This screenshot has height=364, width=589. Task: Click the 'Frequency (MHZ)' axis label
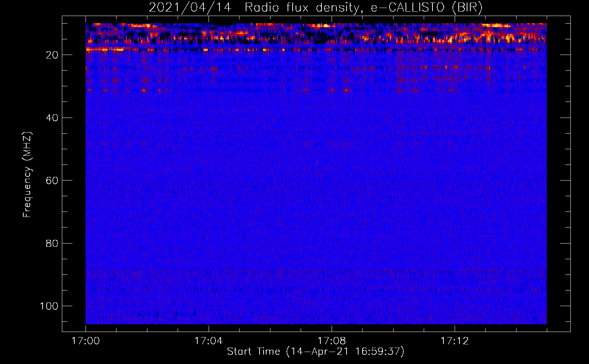click(x=27, y=174)
